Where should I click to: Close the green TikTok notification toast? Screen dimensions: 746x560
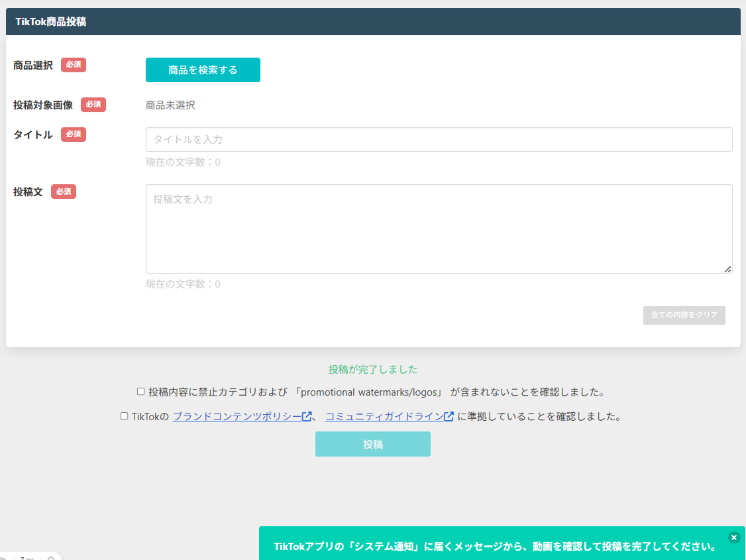coord(733,537)
